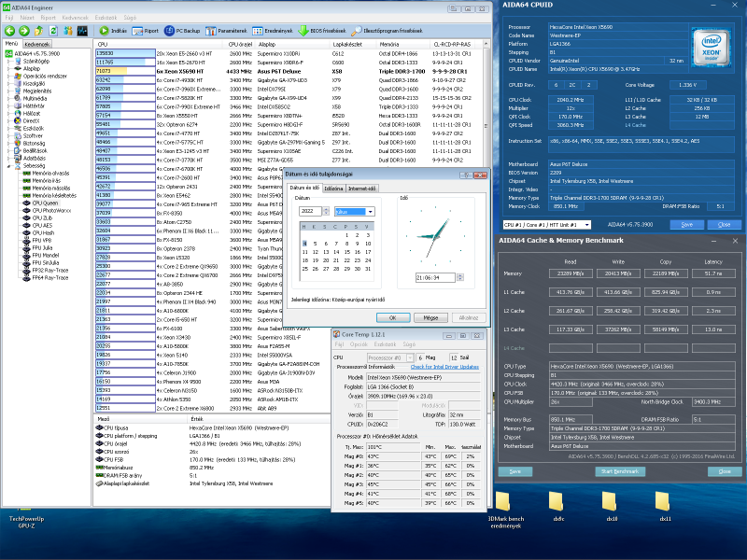Click Save in the CPUID window
Screen dimensions: 747x560
pos(686,225)
